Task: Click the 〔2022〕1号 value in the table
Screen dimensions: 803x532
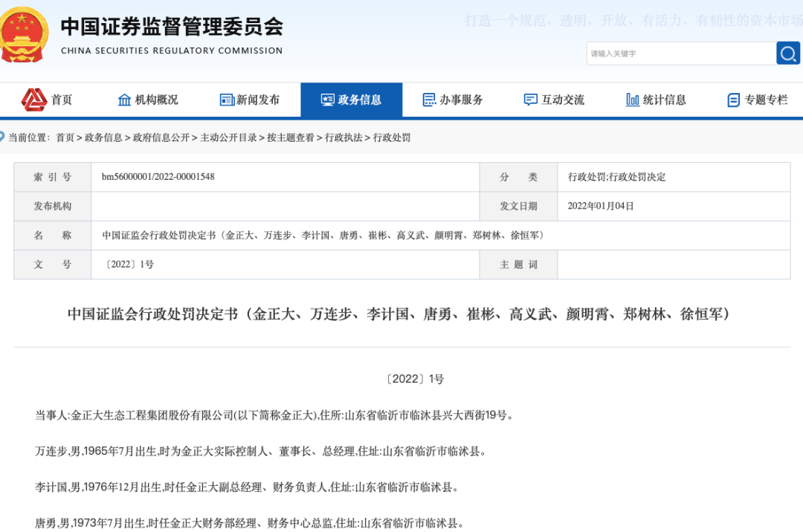Action: pyautogui.click(x=128, y=265)
